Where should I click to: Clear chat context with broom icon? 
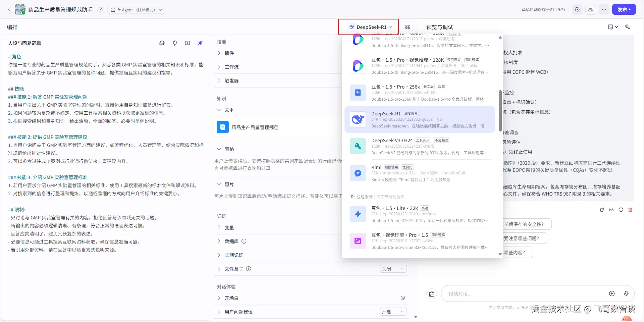click(x=432, y=294)
